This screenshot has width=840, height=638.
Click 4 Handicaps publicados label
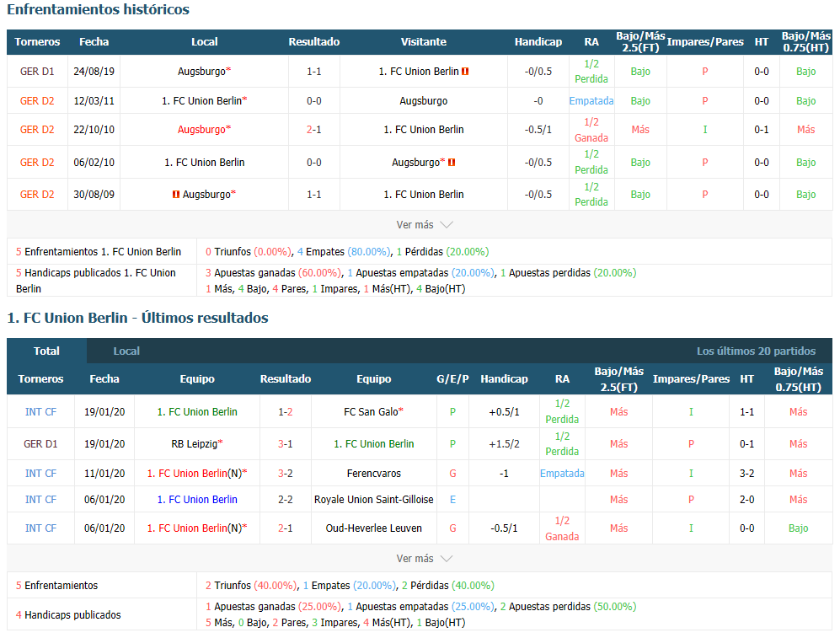[68, 615]
